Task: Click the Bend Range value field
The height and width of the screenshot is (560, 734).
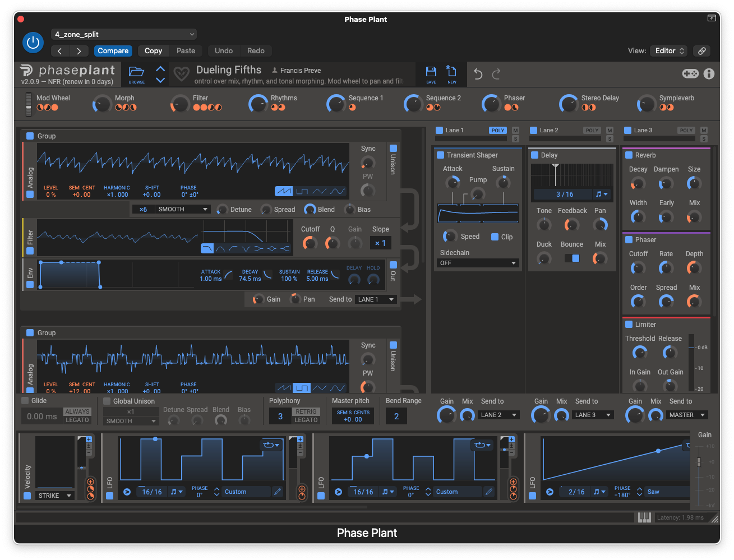Action: pos(396,416)
